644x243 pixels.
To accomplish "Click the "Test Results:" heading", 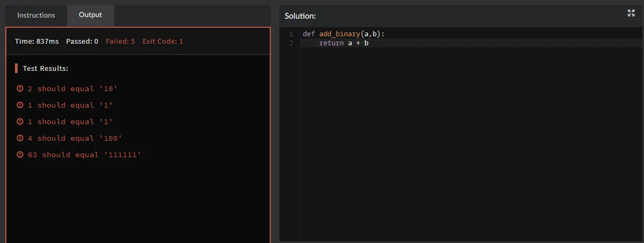I will [45, 69].
